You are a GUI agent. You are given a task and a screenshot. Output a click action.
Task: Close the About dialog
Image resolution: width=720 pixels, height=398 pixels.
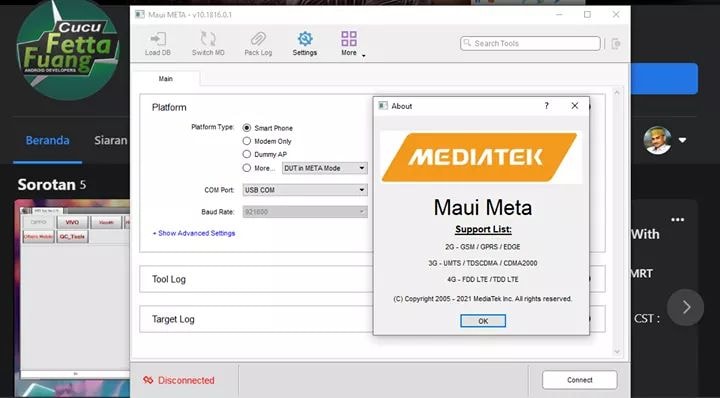pyautogui.click(x=574, y=106)
